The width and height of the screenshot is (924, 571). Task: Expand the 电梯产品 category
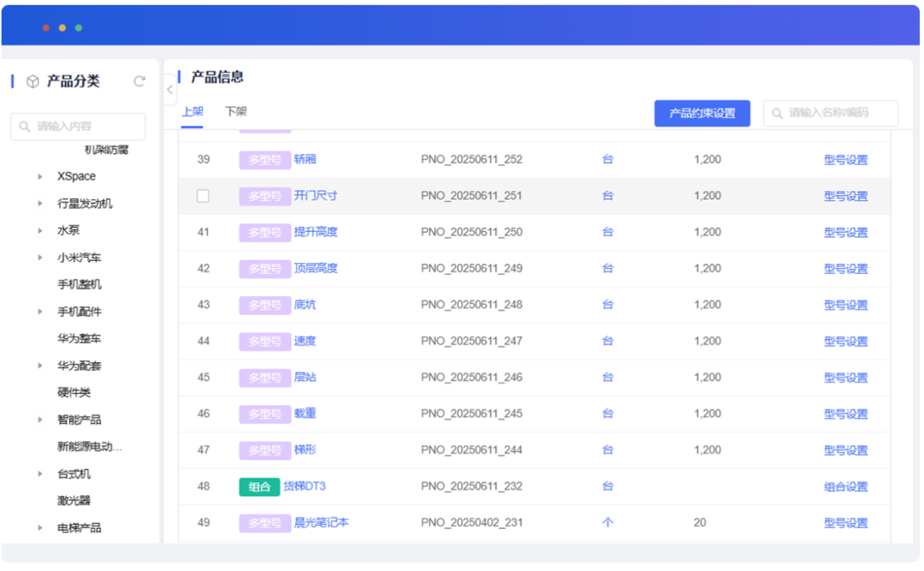click(40, 528)
